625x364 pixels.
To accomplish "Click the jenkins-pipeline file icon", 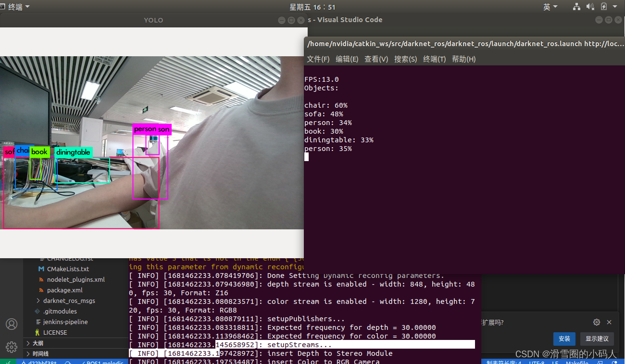I will pos(37,322).
